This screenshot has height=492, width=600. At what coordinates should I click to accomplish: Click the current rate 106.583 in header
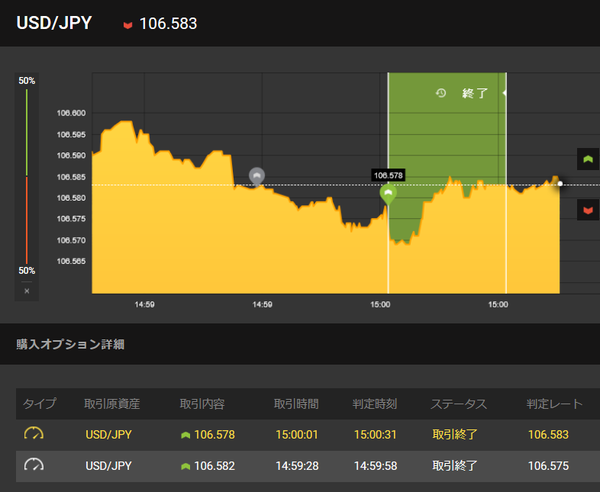168,24
